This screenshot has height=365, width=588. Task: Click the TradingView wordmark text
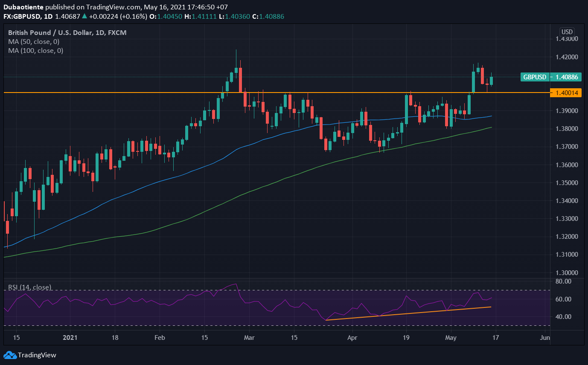(x=37, y=355)
